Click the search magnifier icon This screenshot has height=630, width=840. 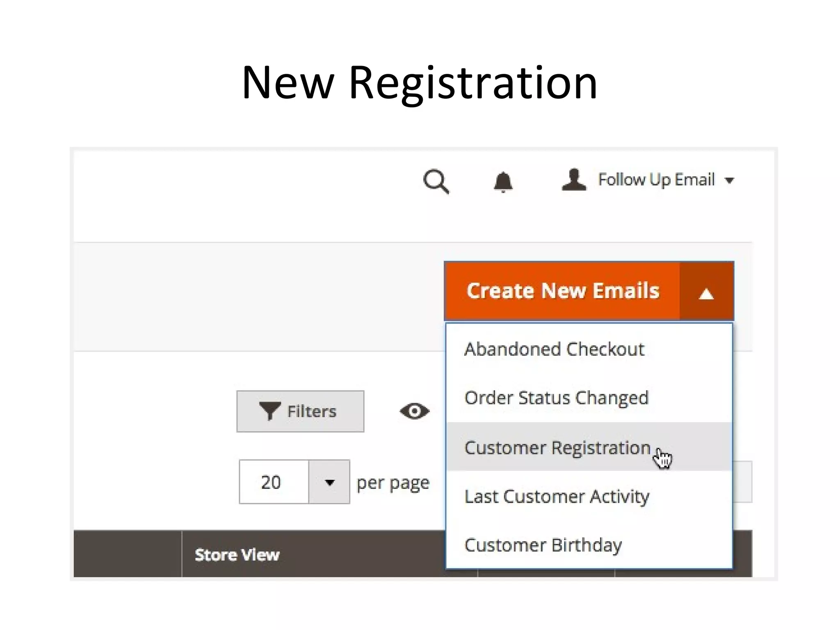pos(436,181)
